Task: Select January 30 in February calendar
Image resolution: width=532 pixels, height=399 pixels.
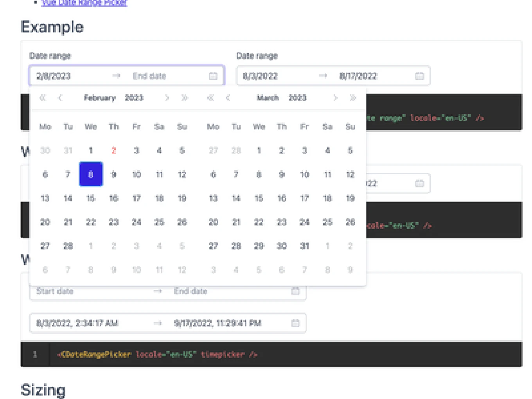Action: [45, 151]
